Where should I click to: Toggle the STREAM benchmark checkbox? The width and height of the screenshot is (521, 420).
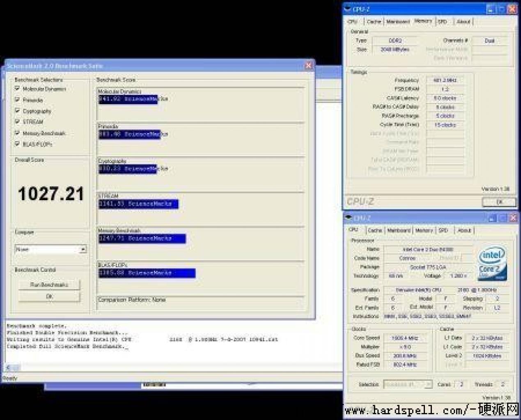[x=17, y=121]
